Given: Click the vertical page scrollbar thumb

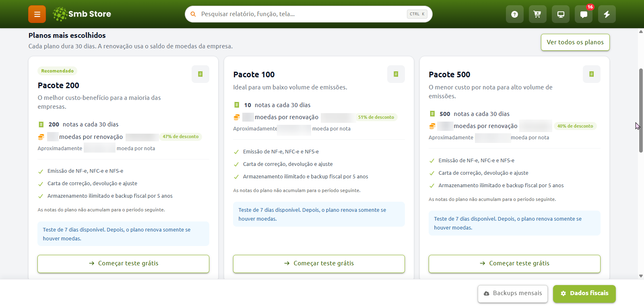Looking at the screenshot, I should [x=641, y=110].
